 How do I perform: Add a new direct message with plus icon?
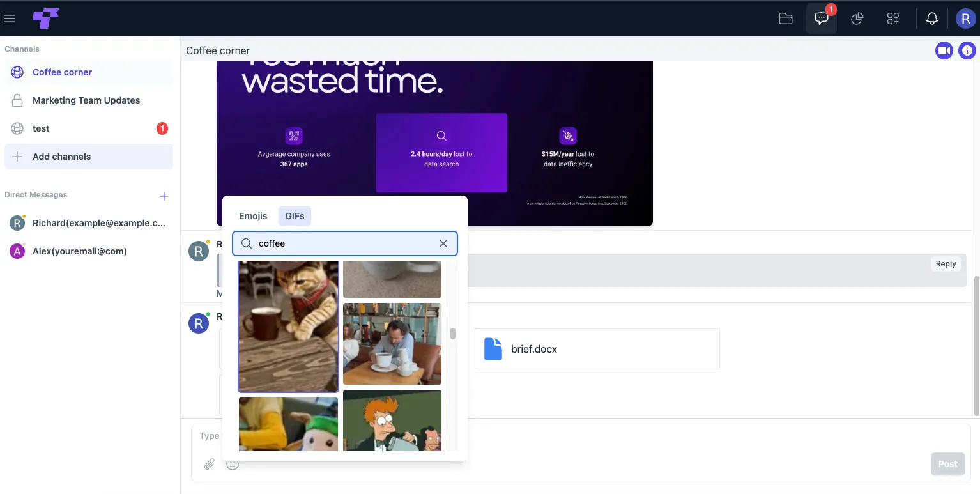(164, 196)
